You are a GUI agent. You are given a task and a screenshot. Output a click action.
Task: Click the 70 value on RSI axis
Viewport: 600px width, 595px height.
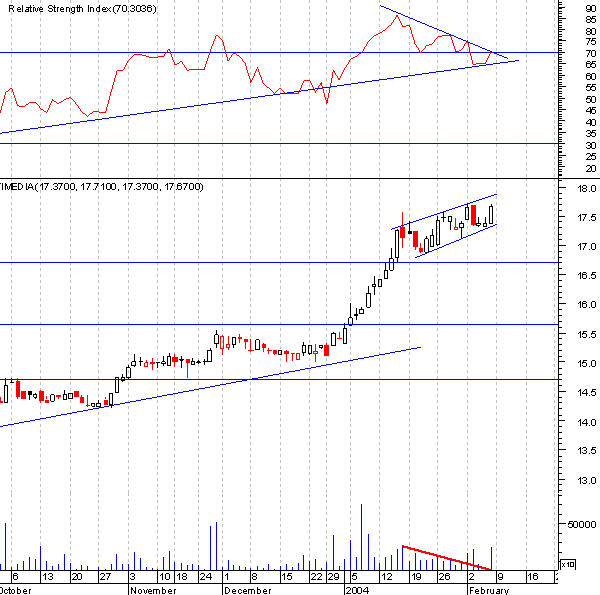pos(591,54)
